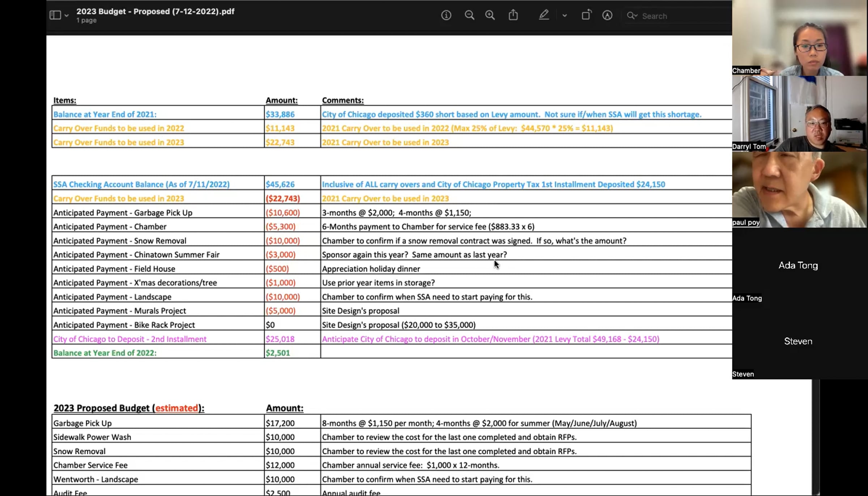This screenshot has width=868, height=496.
Task: Zoom in using the plus magnifier
Action: click(490, 15)
